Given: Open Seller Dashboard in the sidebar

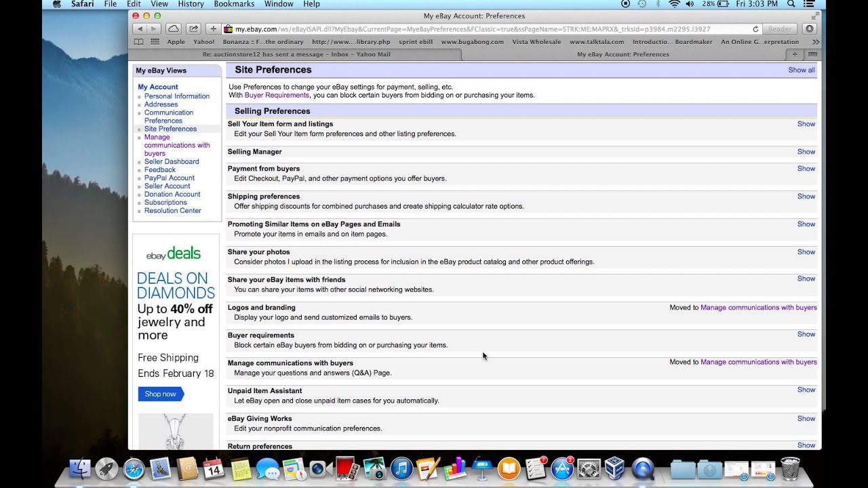Looking at the screenshot, I should coord(172,161).
